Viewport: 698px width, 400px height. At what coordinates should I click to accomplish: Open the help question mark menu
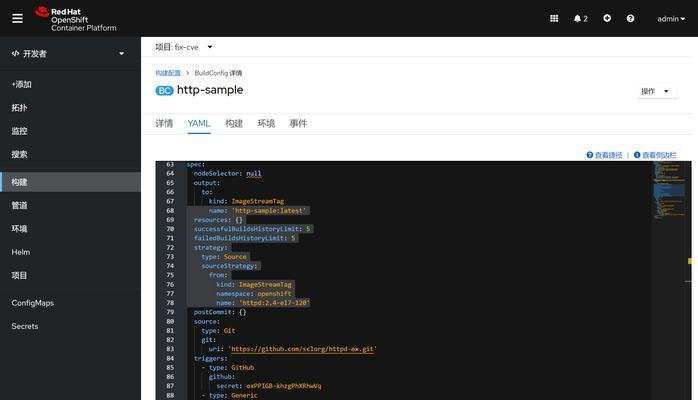630,18
